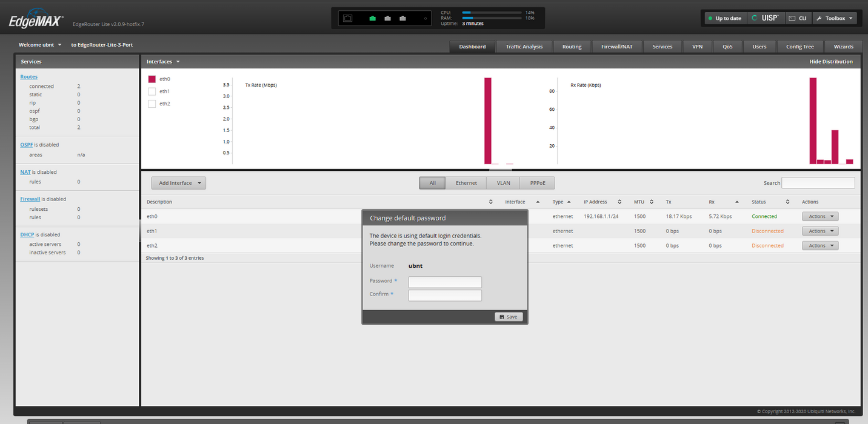
Task: Toggle eth2 interface in chart legend
Action: (x=152, y=104)
